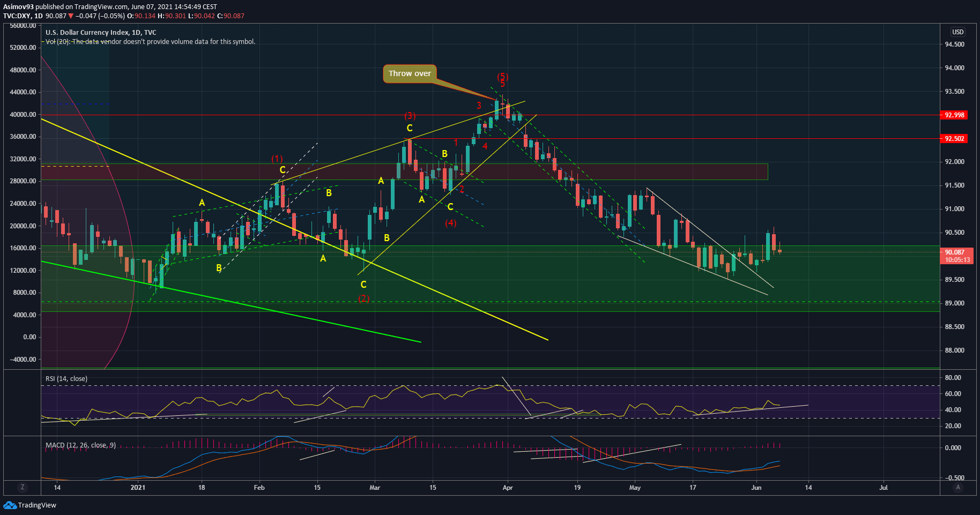Click the red (1) wave label
Screen dimensions: 980x515
click(277, 159)
